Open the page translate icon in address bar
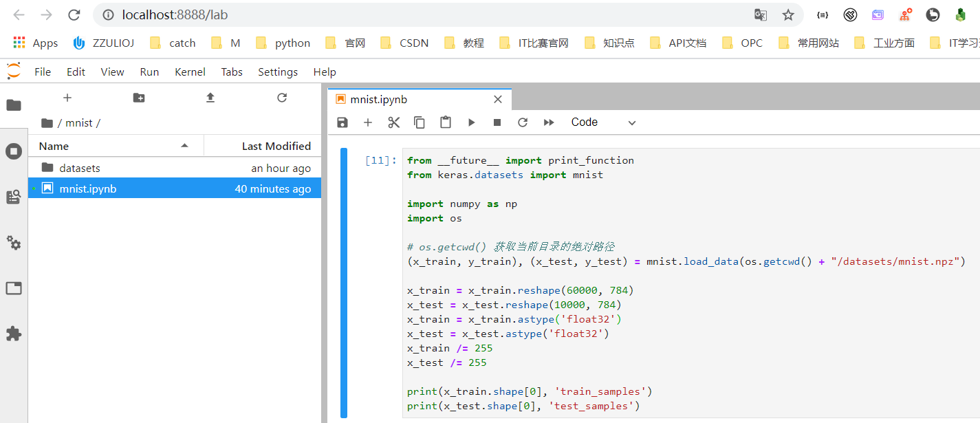The height and width of the screenshot is (423, 980). click(760, 14)
